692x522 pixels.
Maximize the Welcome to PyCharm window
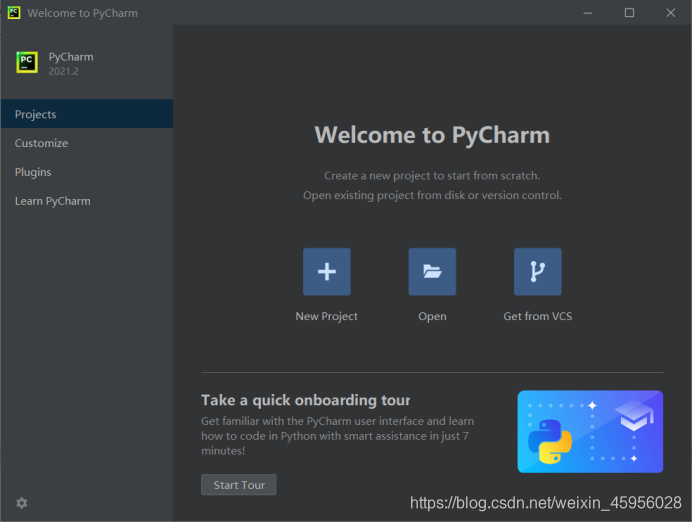point(629,13)
